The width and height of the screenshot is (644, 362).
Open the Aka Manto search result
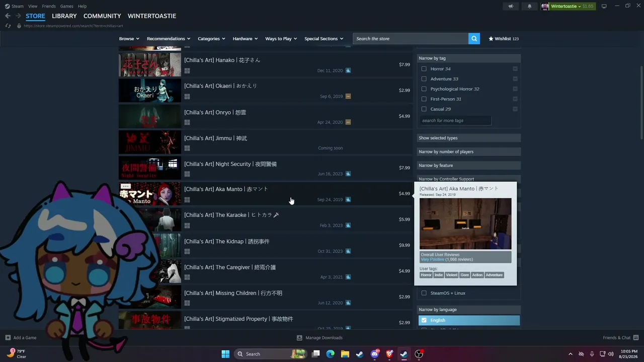[266, 194]
